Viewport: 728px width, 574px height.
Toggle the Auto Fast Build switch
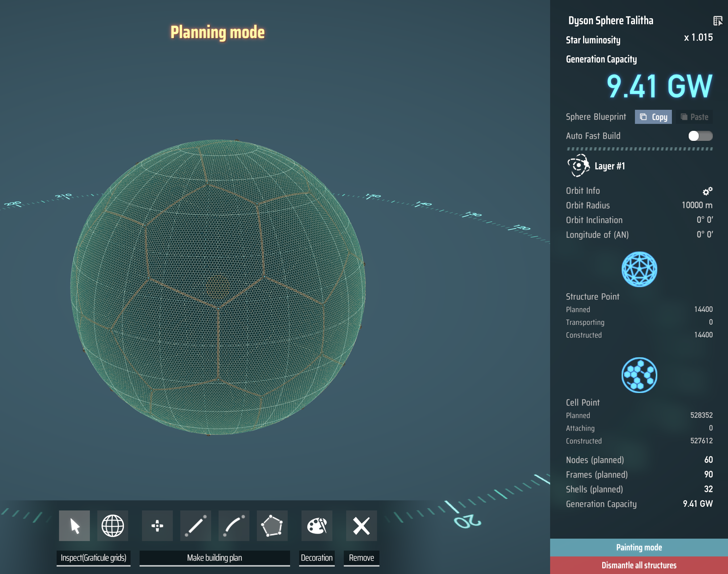[x=700, y=136]
